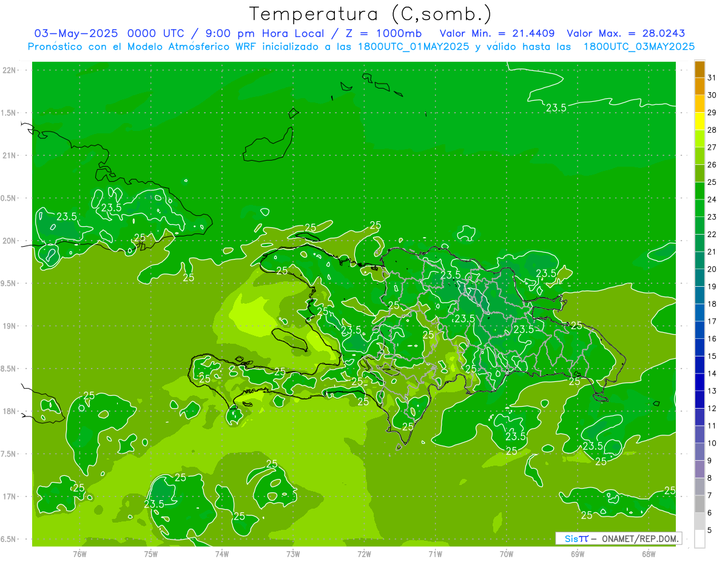
Task: Click the latitude axis label '21N'
Action: (x=9, y=156)
